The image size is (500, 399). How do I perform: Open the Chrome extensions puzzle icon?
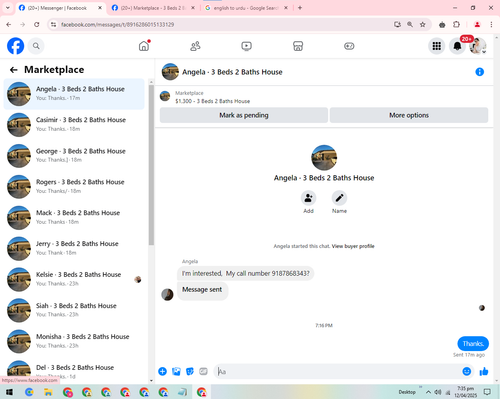tap(456, 24)
